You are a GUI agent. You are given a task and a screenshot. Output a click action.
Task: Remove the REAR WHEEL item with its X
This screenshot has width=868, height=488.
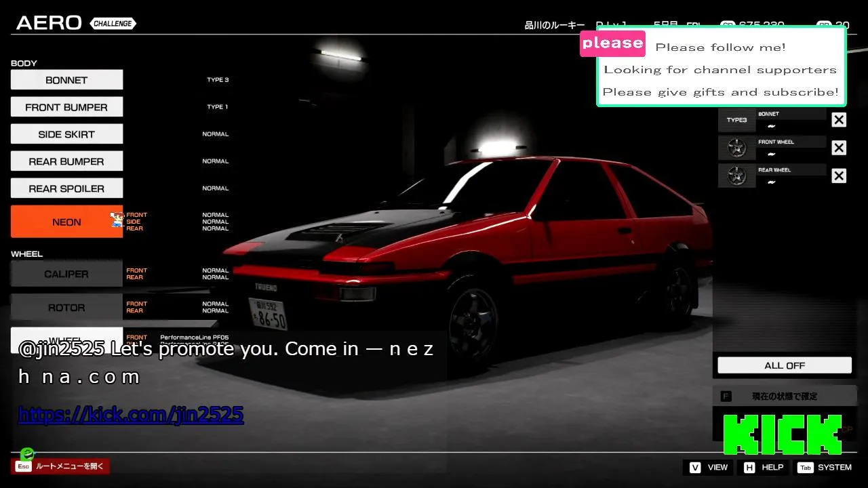tap(839, 176)
